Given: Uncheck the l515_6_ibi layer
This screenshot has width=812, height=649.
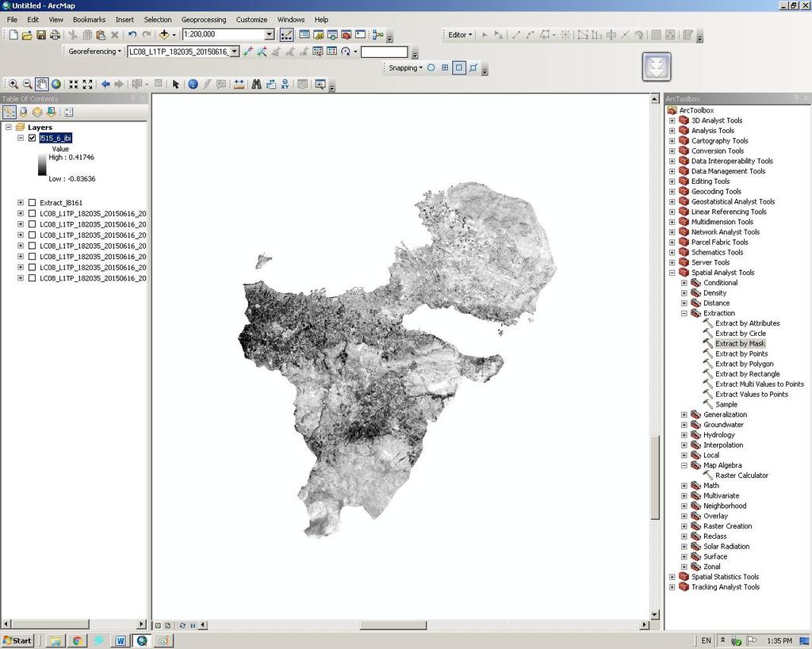Looking at the screenshot, I should 32,138.
